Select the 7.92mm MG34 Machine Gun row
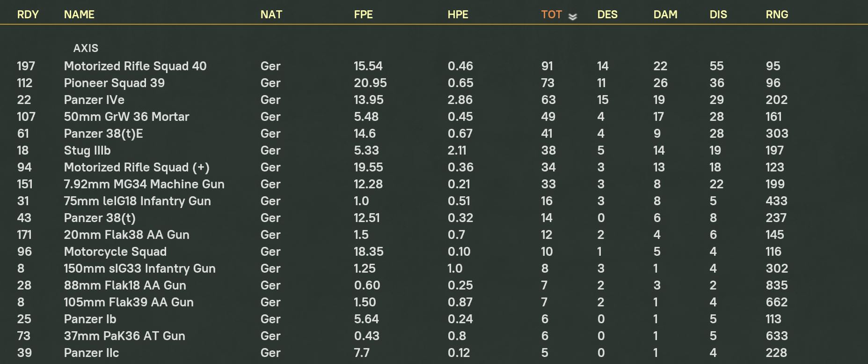The height and width of the screenshot is (364, 868). (434, 184)
